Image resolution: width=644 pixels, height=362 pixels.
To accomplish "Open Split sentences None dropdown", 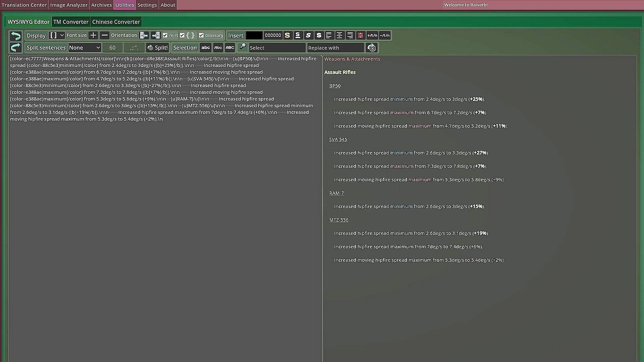I will (x=85, y=48).
